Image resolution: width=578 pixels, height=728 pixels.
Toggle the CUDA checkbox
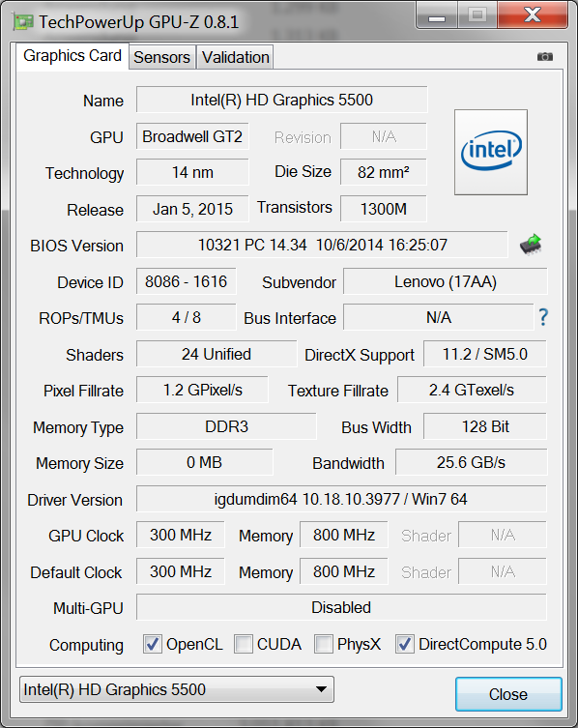pos(244,644)
